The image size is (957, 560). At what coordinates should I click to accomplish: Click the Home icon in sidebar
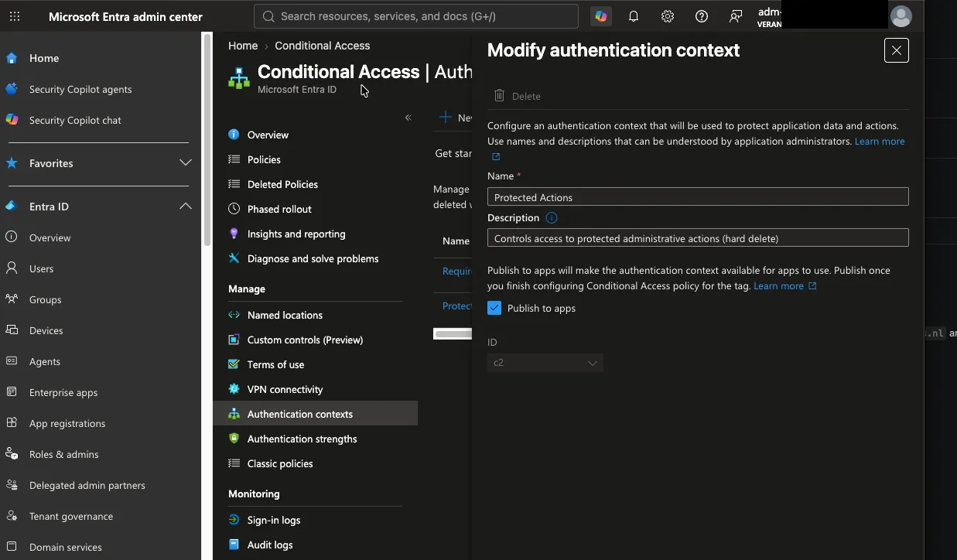click(x=12, y=58)
